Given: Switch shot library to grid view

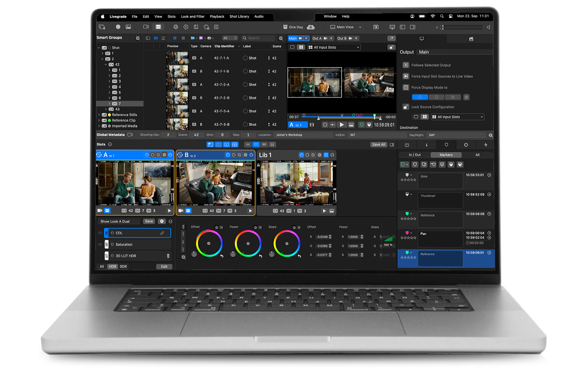Looking at the screenshot, I should point(183,38).
